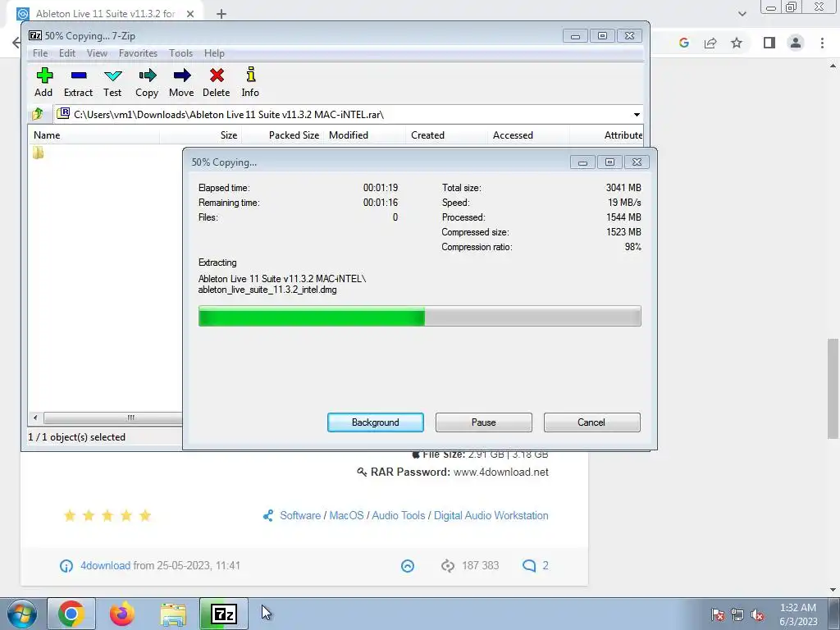
Task: Open the Tools menu
Action: tap(180, 53)
